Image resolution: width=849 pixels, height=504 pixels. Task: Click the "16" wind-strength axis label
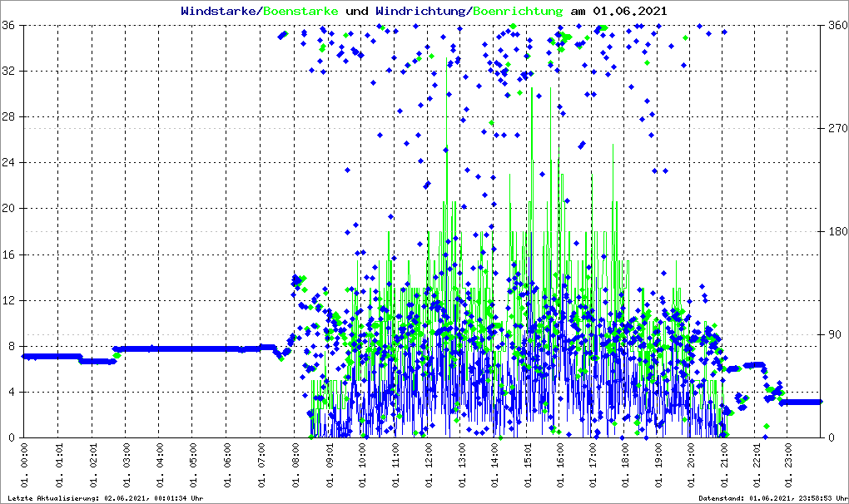8,254
